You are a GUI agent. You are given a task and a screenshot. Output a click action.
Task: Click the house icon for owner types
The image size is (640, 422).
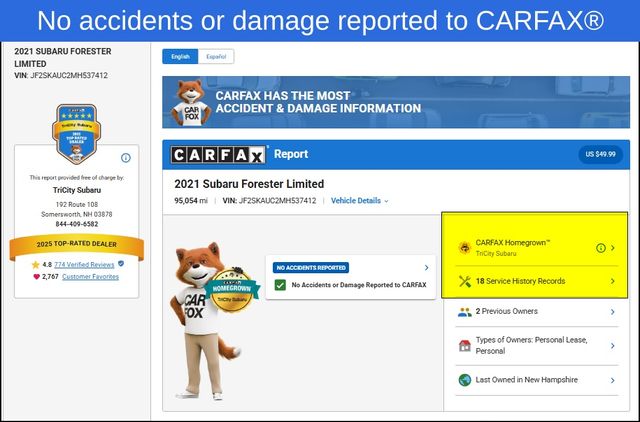[464, 346]
